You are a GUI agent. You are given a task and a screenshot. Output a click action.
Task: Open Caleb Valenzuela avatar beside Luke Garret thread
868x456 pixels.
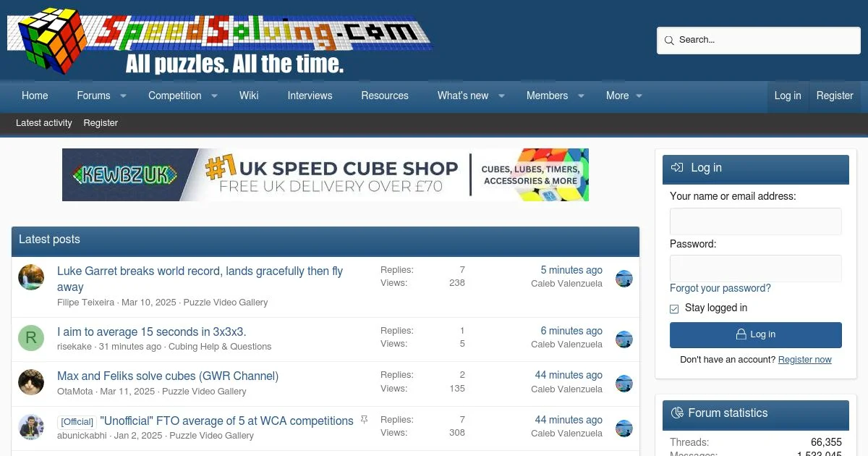click(x=624, y=279)
